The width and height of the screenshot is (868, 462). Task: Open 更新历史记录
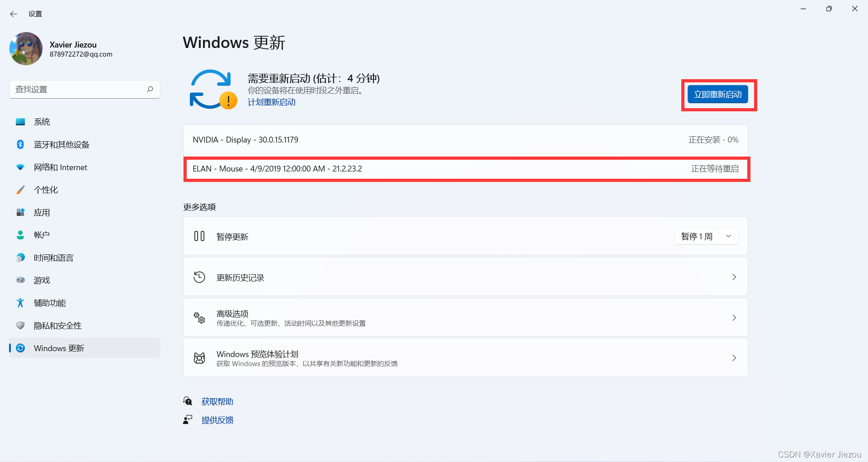[x=466, y=277]
